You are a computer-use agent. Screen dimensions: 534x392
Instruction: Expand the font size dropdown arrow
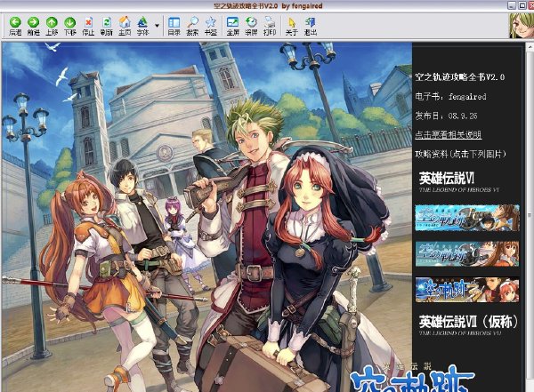click(x=157, y=26)
